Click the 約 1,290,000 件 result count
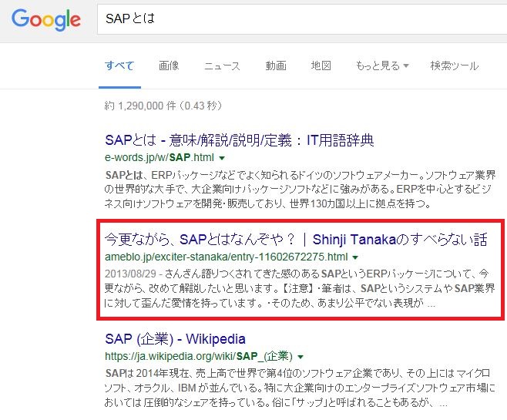 point(163,106)
